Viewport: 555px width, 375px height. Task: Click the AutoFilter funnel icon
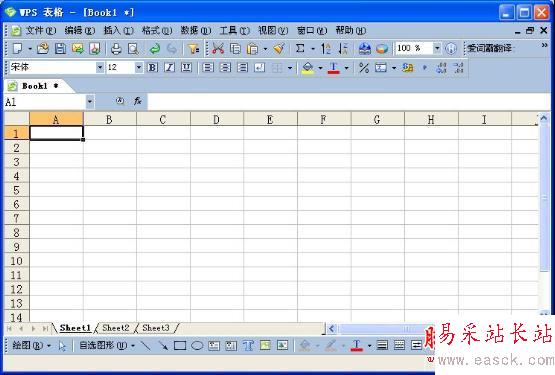pyautogui.click(x=193, y=49)
